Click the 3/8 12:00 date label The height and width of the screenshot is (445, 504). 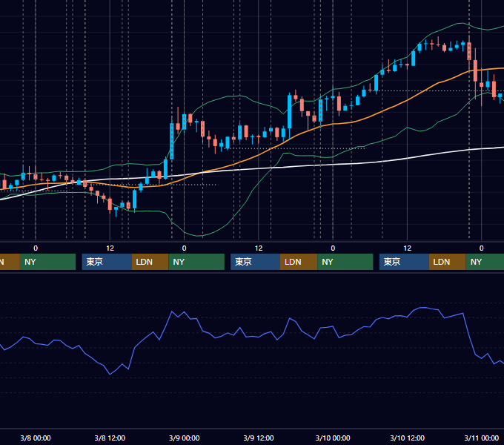pyautogui.click(x=110, y=438)
